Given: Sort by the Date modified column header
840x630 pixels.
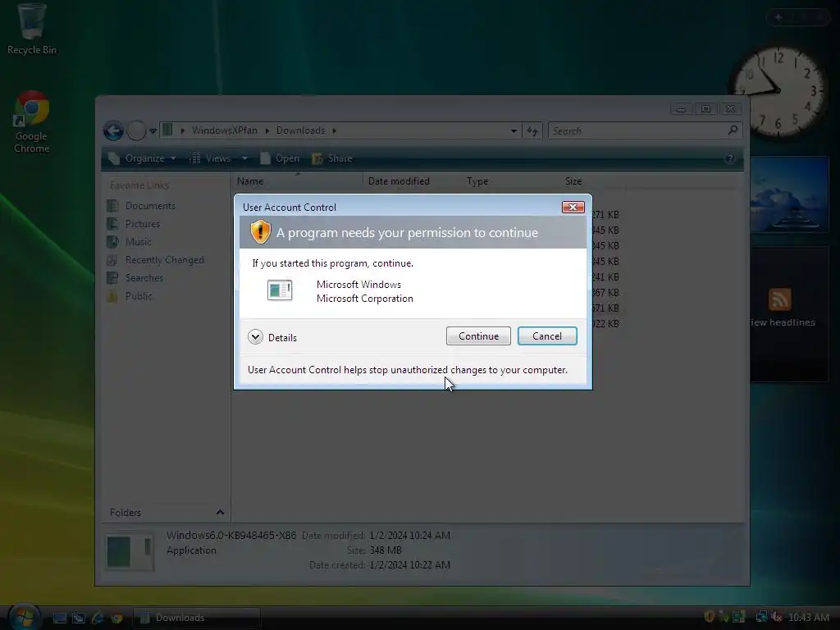Looking at the screenshot, I should coord(413,181).
